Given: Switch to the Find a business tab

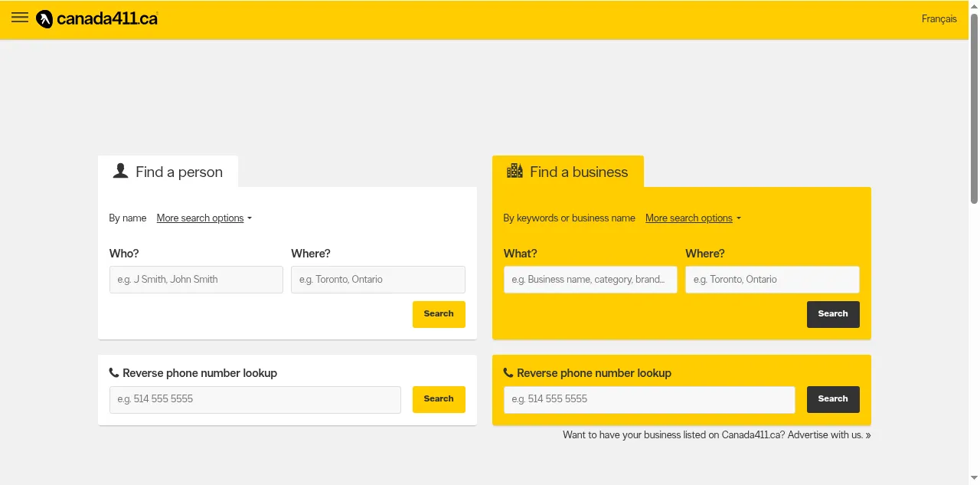Looking at the screenshot, I should (x=568, y=172).
